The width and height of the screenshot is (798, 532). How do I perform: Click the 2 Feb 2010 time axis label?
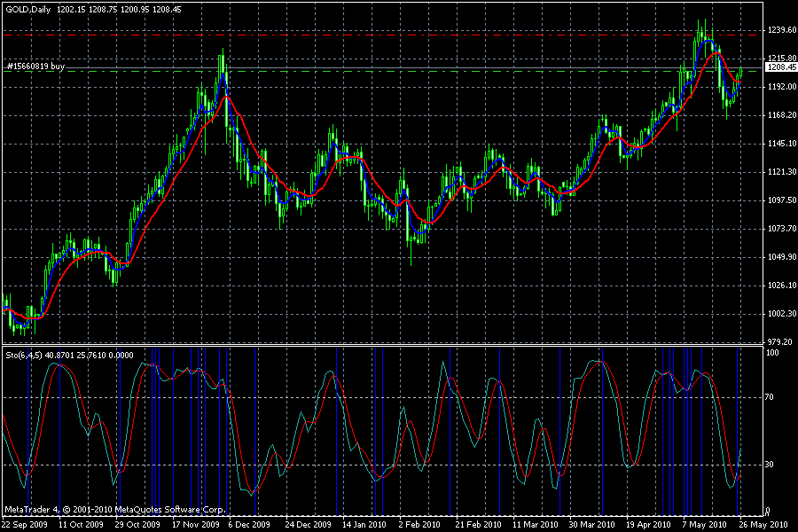[419, 524]
